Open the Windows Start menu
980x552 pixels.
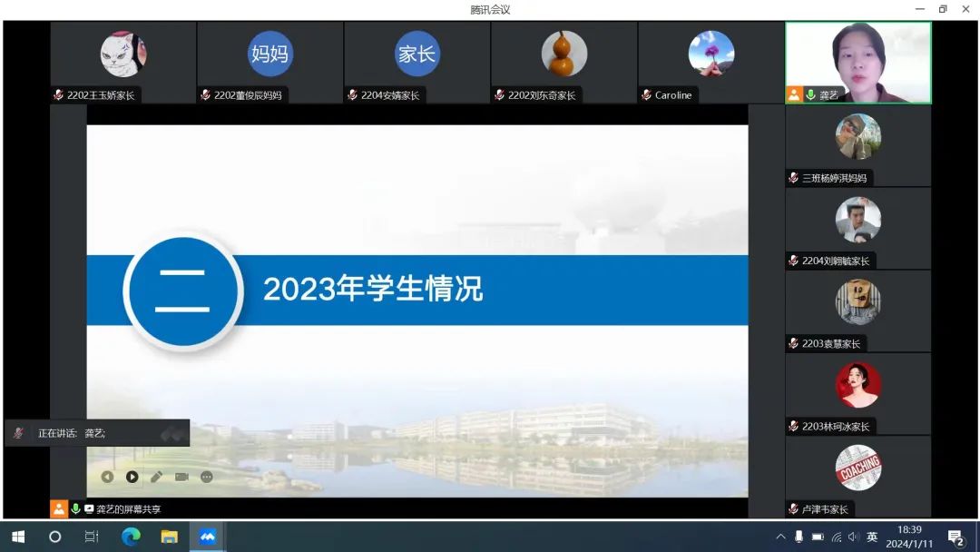[17, 537]
